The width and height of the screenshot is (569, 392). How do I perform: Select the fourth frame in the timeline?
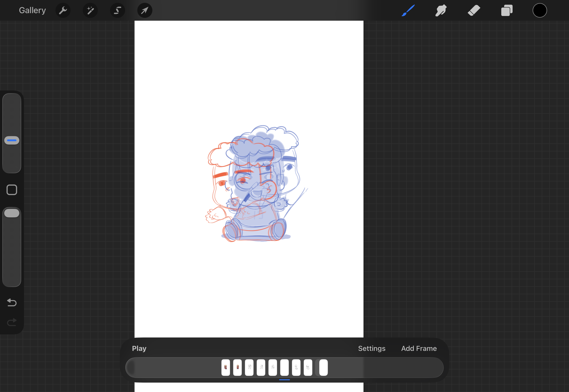pyautogui.click(x=261, y=367)
